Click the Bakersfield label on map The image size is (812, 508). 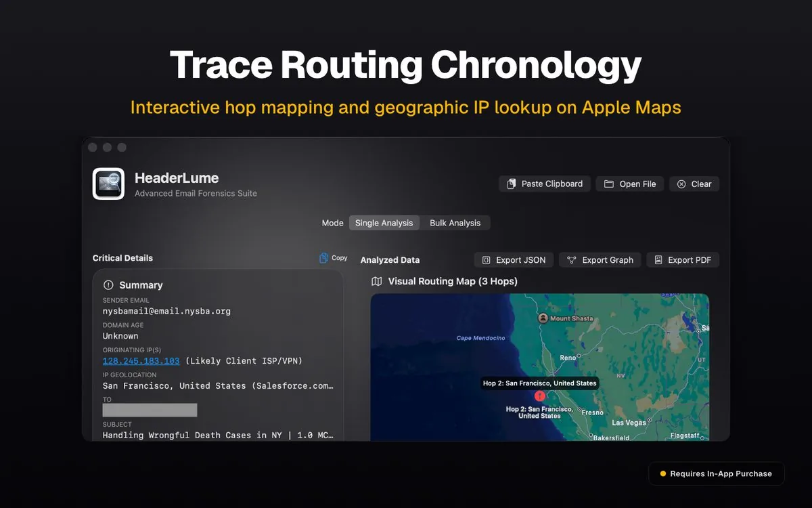(x=612, y=438)
